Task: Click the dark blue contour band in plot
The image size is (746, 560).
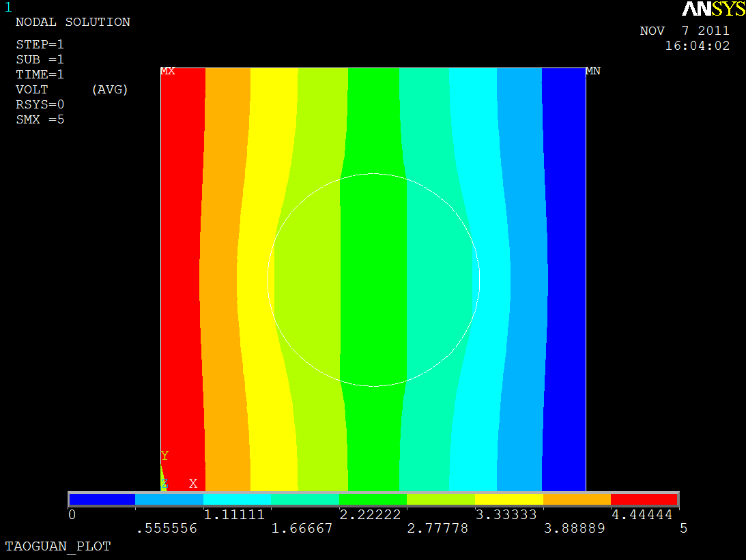Action: tap(565, 273)
